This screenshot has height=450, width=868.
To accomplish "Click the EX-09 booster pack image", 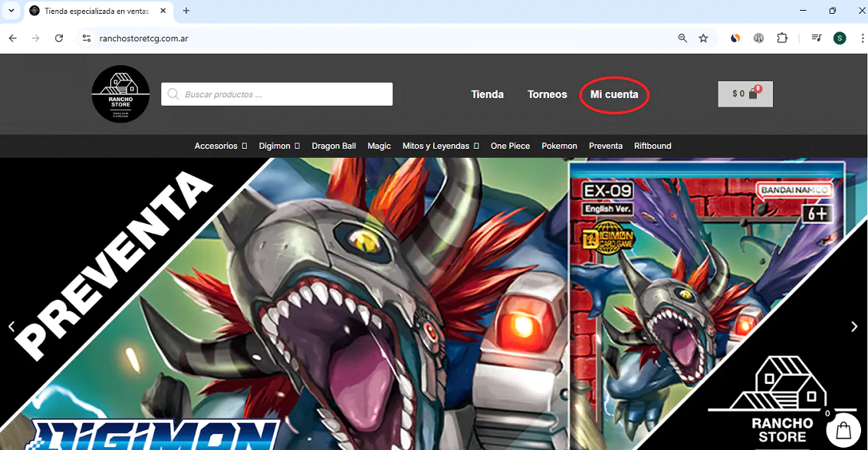I will coord(707,304).
